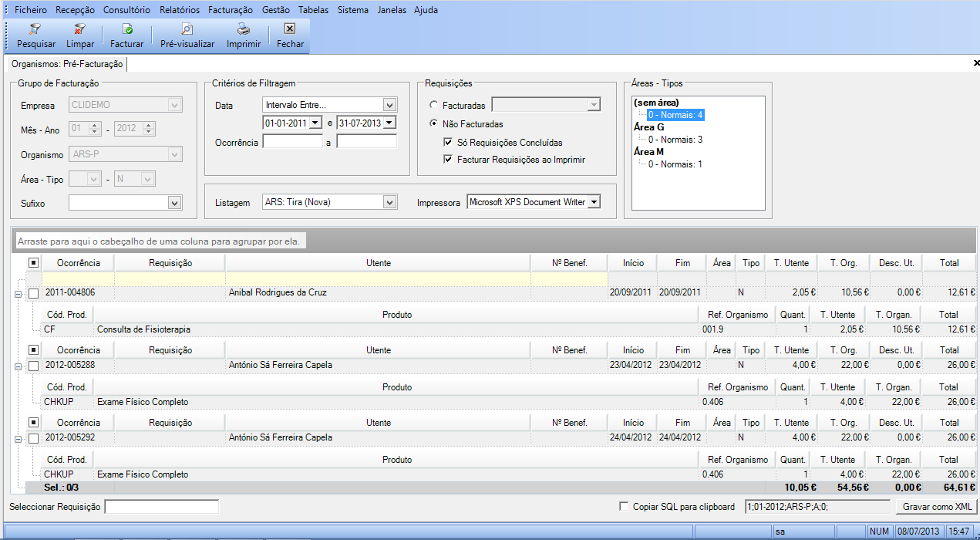The width and height of the screenshot is (980, 540).
Task: Toggle Só Requisições Concluídas checkbox
Action: point(449,143)
